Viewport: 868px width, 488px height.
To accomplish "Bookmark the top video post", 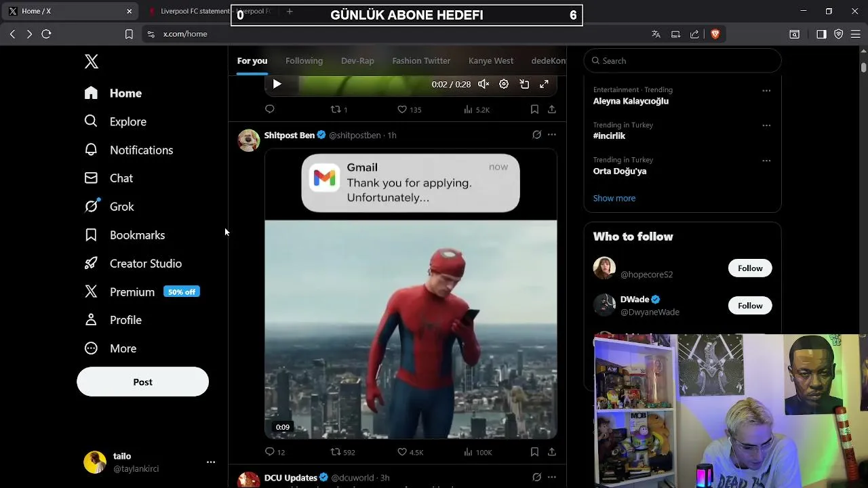I will 534,109.
